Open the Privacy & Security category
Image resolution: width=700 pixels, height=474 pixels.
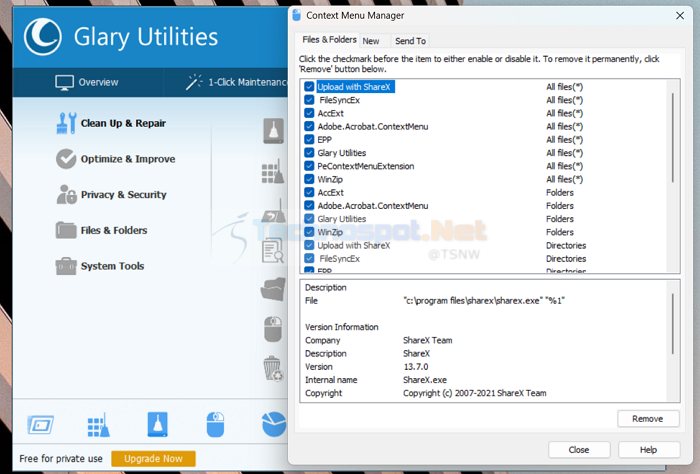[x=111, y=195]
